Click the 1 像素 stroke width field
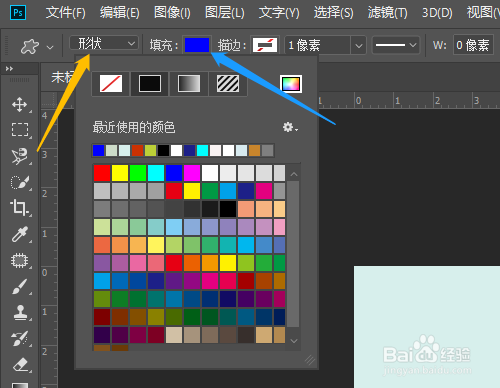 318,45
